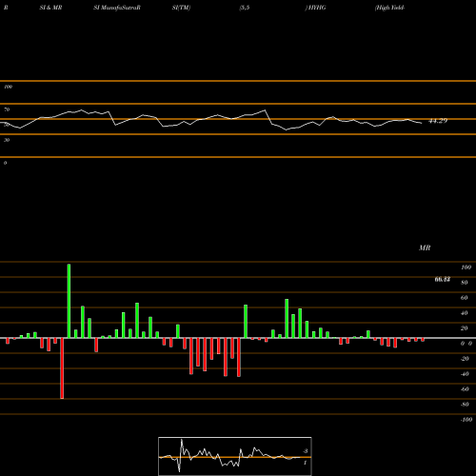Click the MR axis label 60
The width and height of the screenshot is (476, 476).
(465, 298)
